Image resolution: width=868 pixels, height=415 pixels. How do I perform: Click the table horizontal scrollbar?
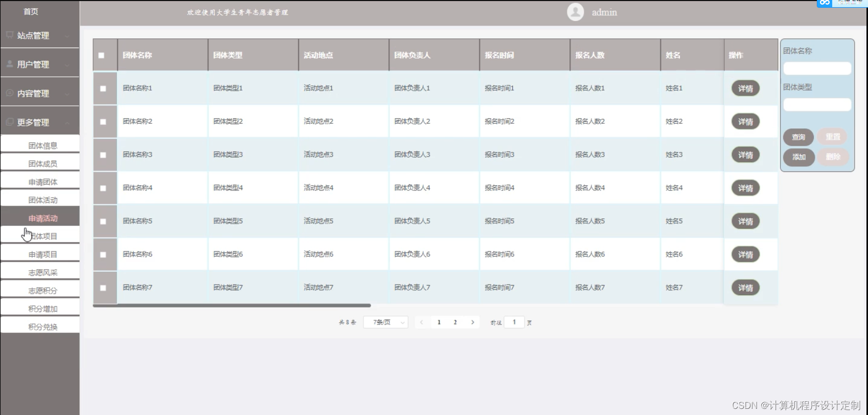232,305
